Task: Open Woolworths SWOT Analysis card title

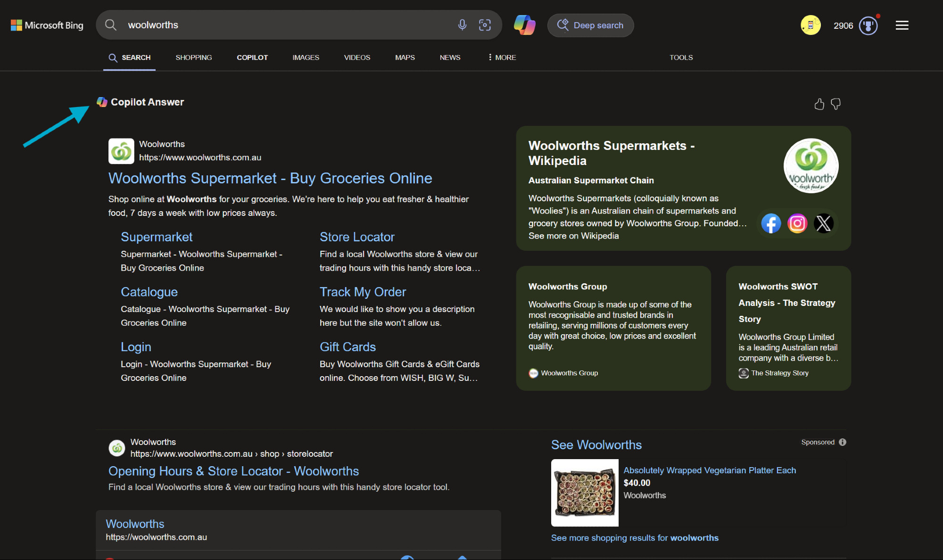Action: click(786, 303)
